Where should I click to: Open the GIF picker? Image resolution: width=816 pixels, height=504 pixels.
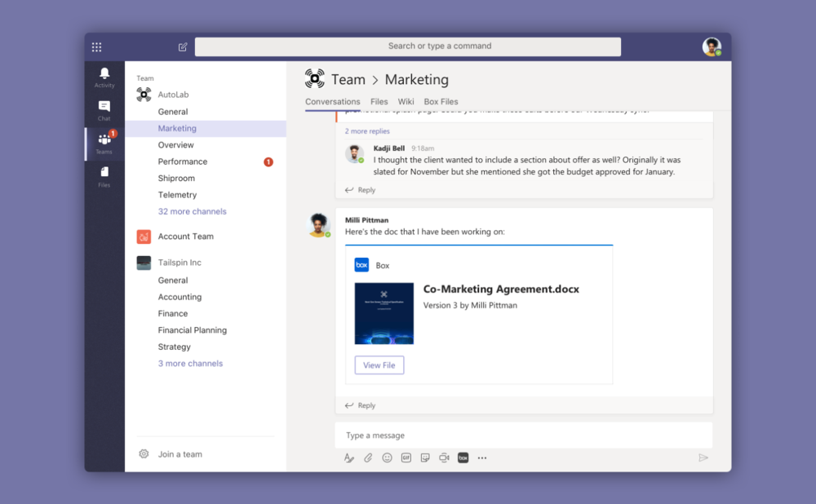(x=406, y=458)
